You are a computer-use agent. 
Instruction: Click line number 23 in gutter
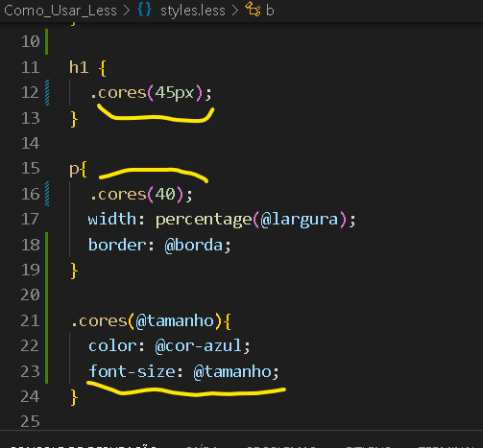pyautogui.click(x=31, y=371)
